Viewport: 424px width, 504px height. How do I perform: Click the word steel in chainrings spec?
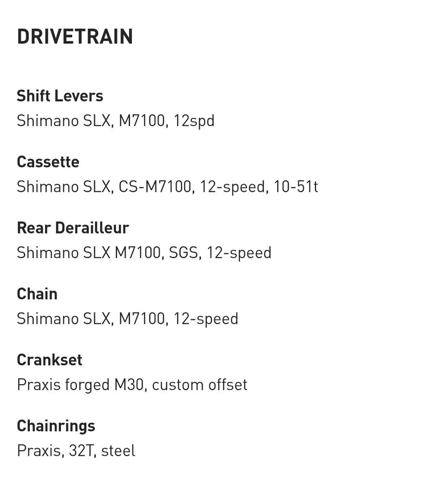118,451
